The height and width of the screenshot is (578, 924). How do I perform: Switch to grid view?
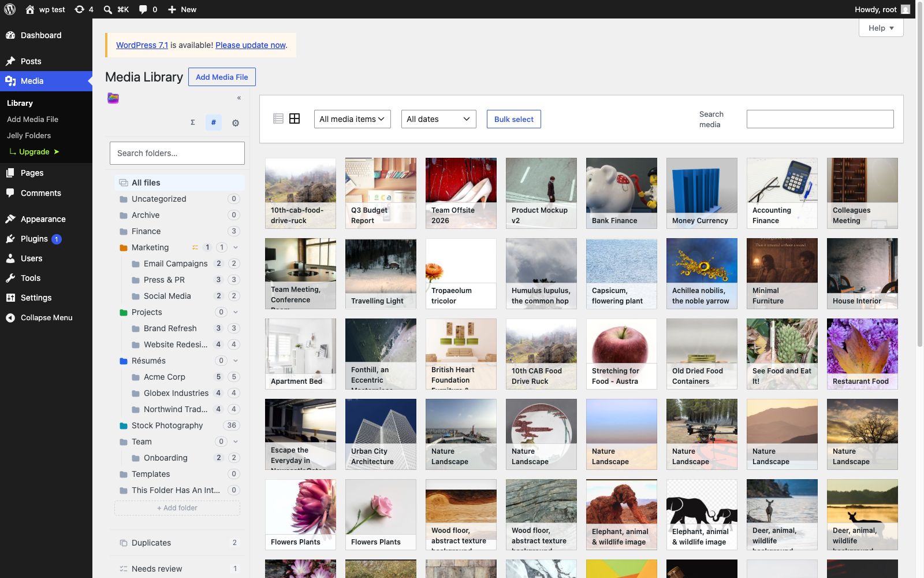(295, 118)
